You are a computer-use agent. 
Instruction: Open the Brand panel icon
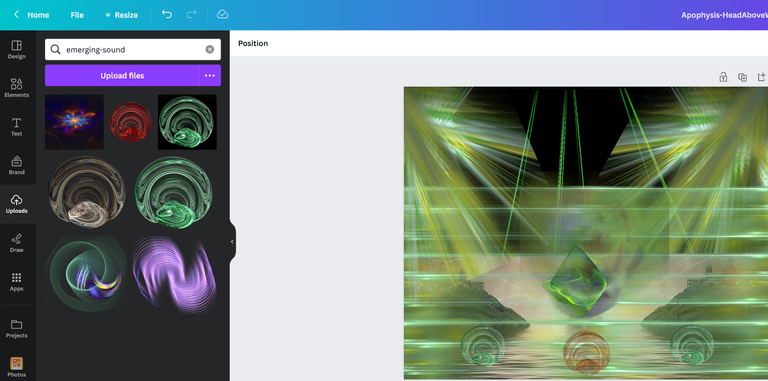16,161
